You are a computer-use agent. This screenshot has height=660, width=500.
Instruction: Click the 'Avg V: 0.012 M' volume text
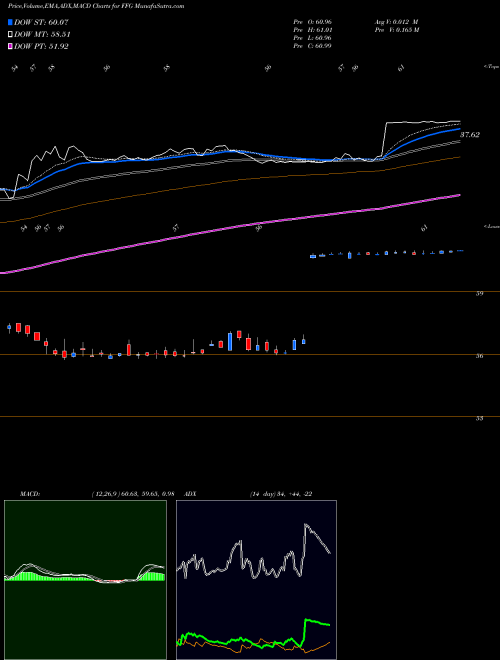point(396,22)
